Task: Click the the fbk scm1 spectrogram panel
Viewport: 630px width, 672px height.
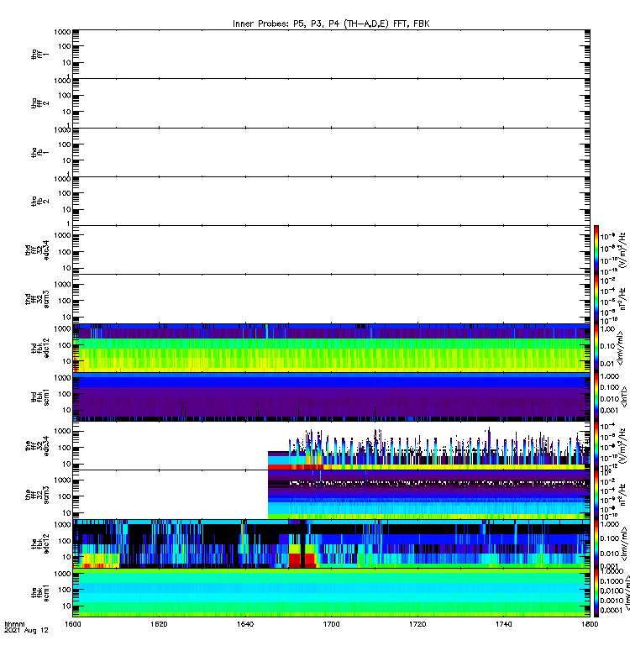Action: 331,593
